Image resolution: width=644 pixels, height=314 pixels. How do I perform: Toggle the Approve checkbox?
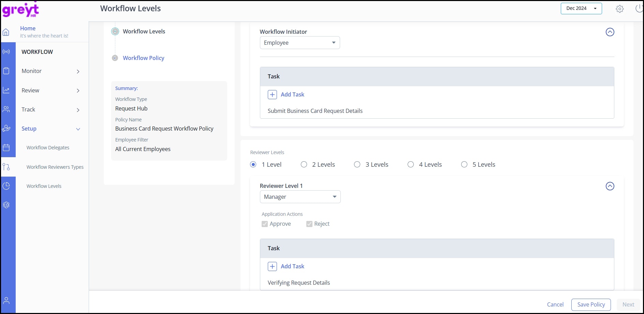[x=265, y=224]
